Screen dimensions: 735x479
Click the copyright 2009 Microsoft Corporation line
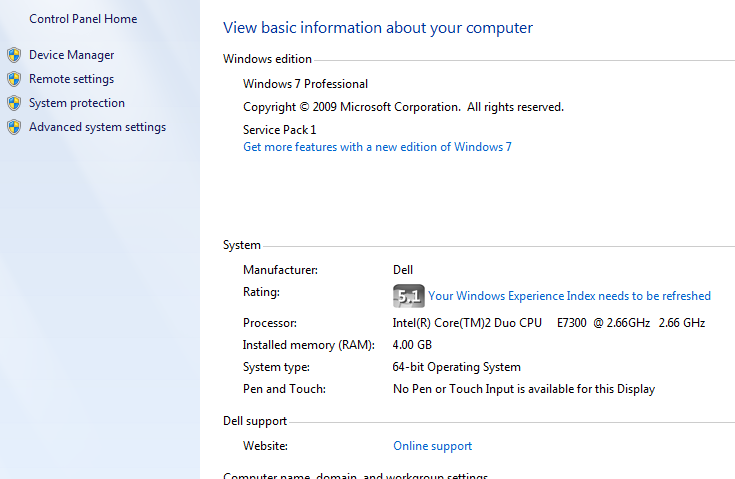403,107
